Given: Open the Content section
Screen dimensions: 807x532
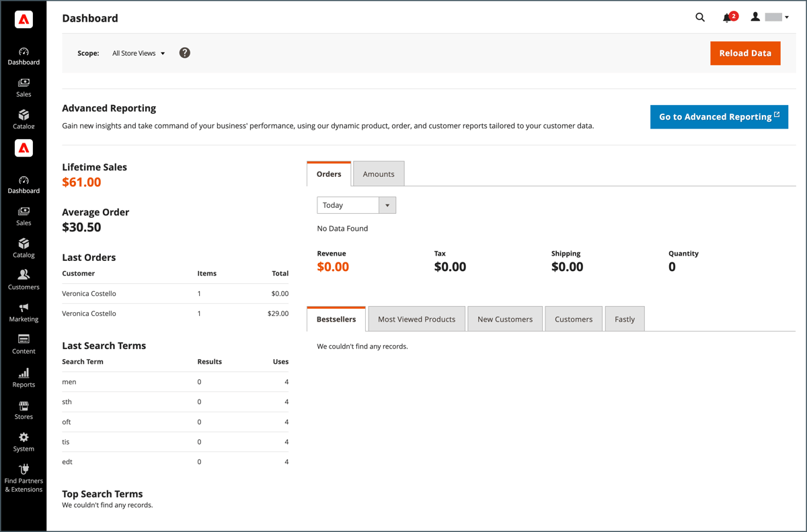Looking at the screenshot, I should click(24, 346).
